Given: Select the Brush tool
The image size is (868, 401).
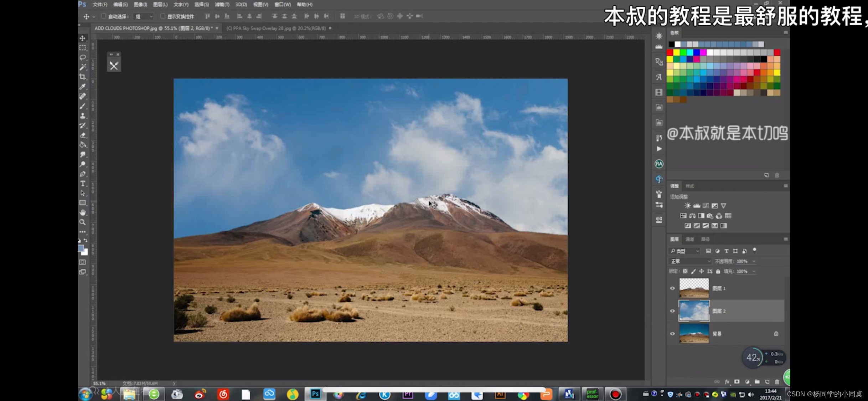Looking at the screenshot, I should coord(83,106).
